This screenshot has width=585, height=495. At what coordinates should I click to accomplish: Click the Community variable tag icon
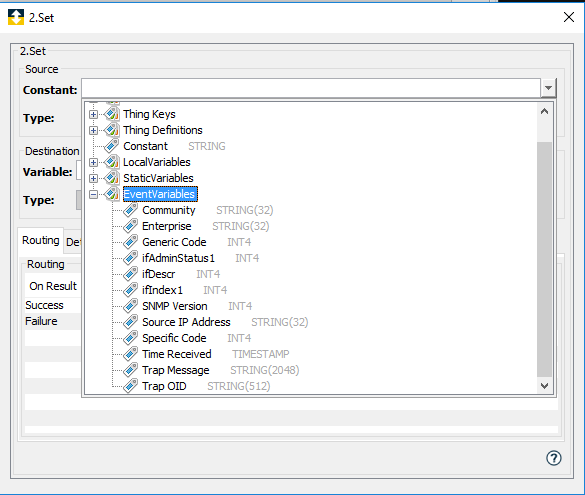(130, 210)
